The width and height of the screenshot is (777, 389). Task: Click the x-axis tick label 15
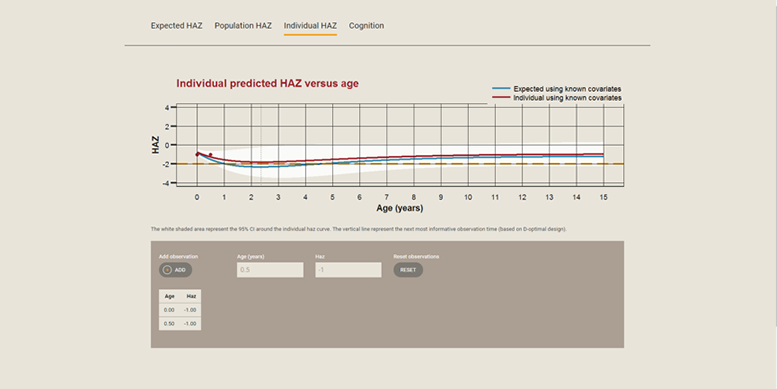click(x=604, y=197)
